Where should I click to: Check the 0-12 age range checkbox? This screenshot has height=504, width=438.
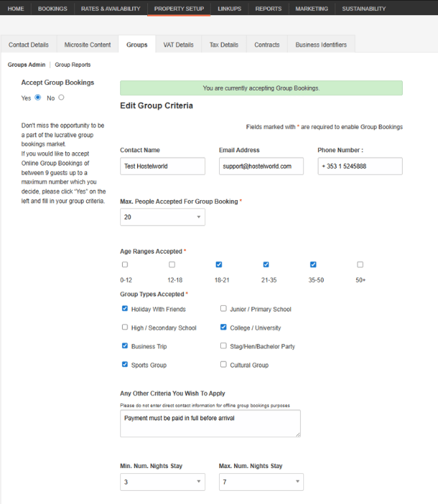click(125, 265)
